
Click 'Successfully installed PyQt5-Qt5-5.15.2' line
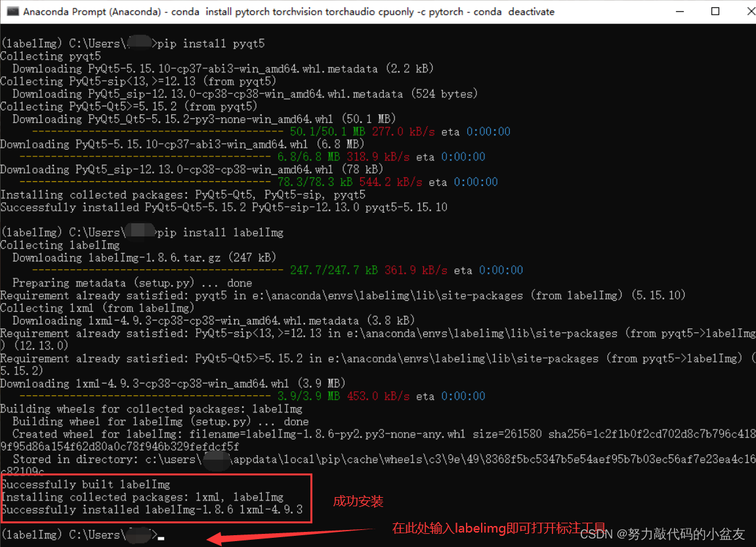pos(224,208)
